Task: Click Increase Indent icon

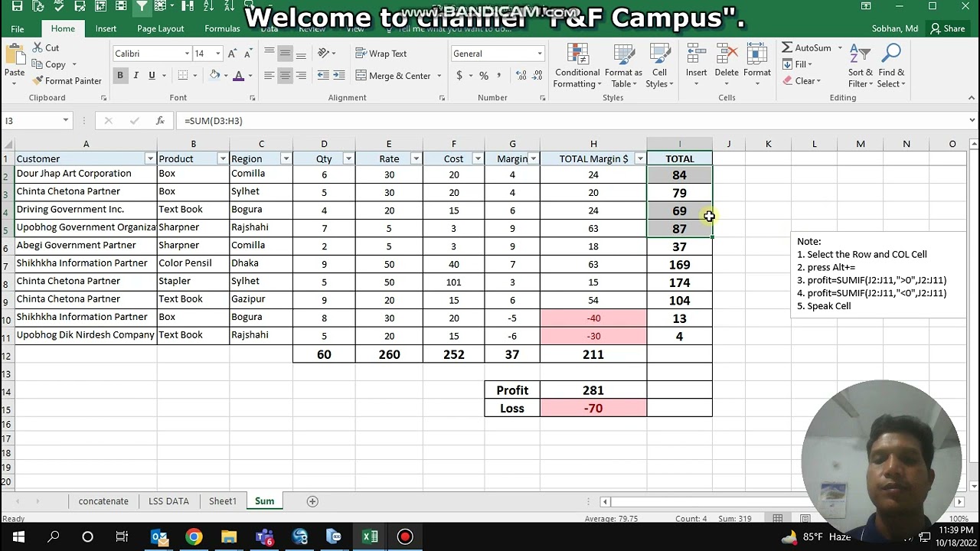Action: click(339, 75)
